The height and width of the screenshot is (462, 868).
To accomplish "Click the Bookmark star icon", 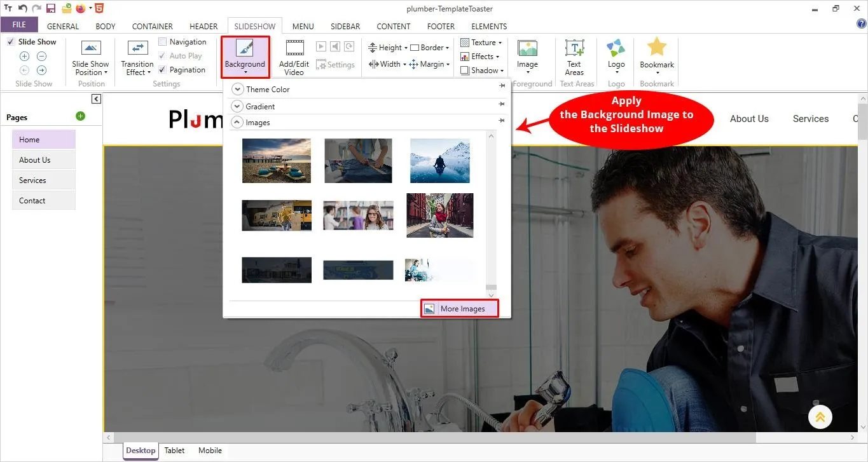I will coord(656,47).
